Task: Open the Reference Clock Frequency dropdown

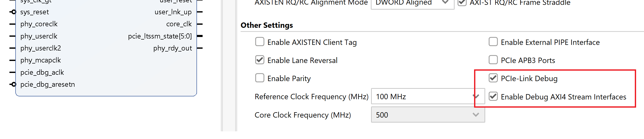Action: click(428, 96)
